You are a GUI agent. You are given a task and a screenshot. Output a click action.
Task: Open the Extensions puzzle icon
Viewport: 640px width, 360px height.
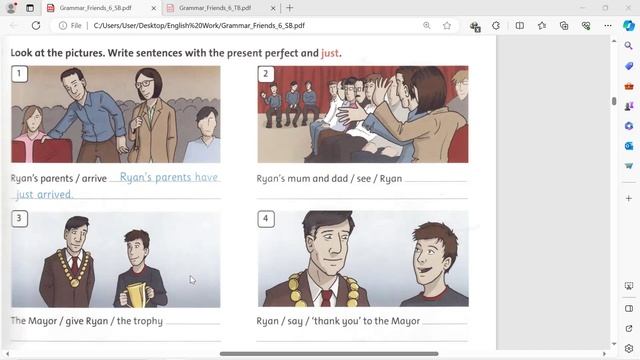[496, 25]
